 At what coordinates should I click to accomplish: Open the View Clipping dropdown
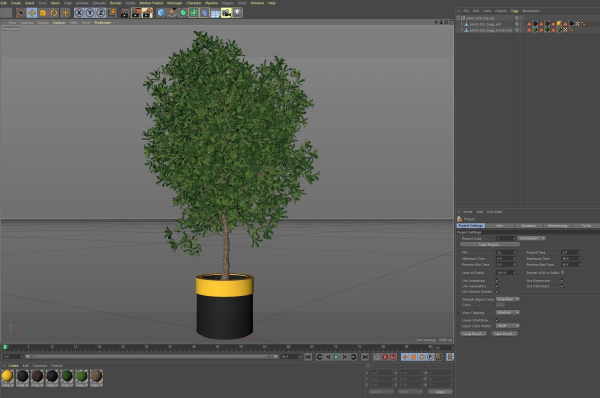508,313
